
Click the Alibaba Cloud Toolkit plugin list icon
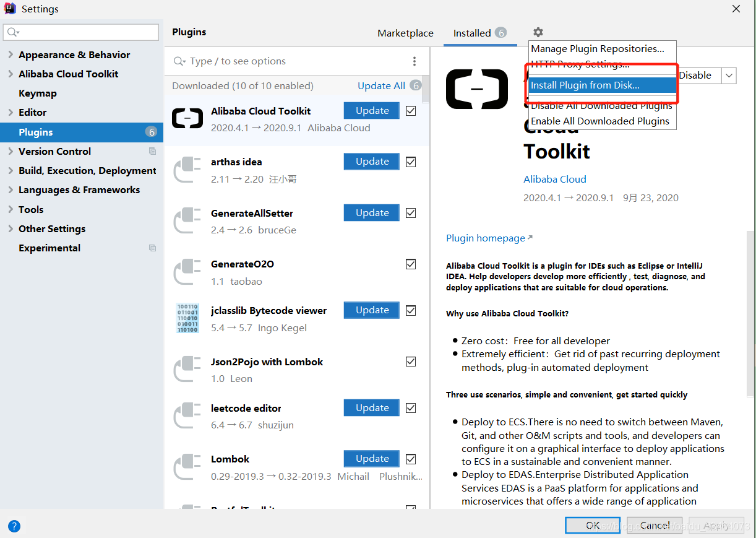click(x=187, y=118)
